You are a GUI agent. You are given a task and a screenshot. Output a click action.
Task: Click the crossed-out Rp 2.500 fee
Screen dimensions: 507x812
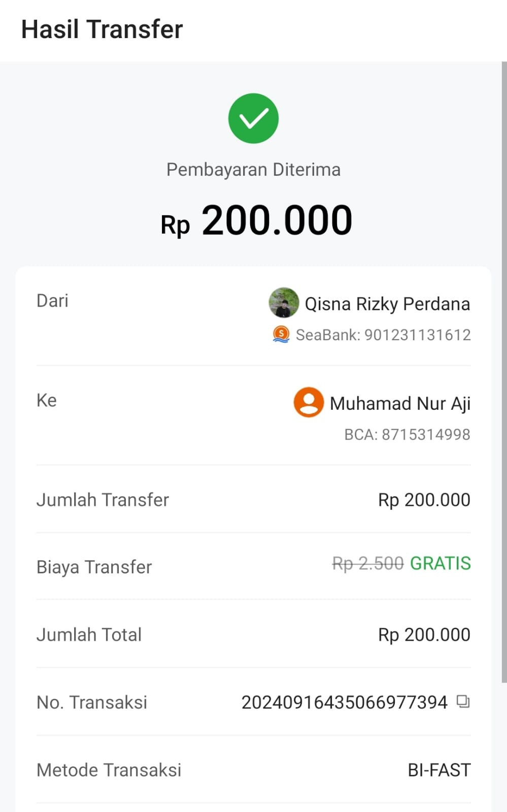(x=367, y=563)
